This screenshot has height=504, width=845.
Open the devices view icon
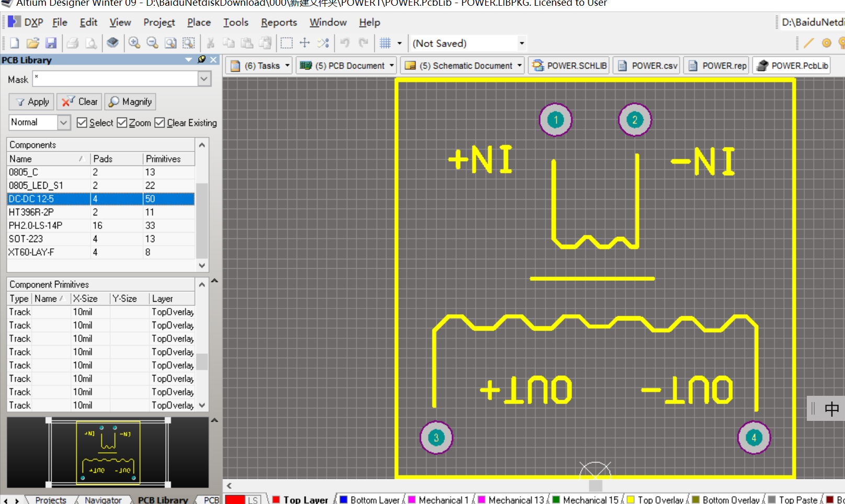pyautogui.click(x=112, y=43)
